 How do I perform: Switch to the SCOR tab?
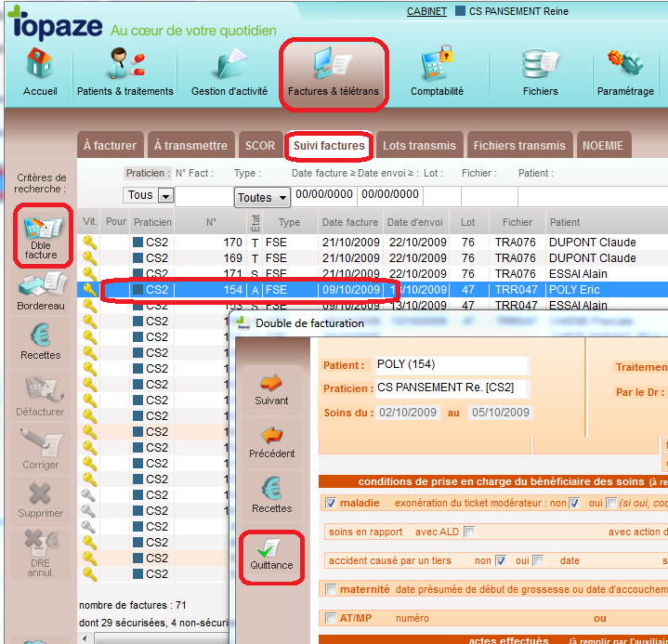[x=260, y=146]
